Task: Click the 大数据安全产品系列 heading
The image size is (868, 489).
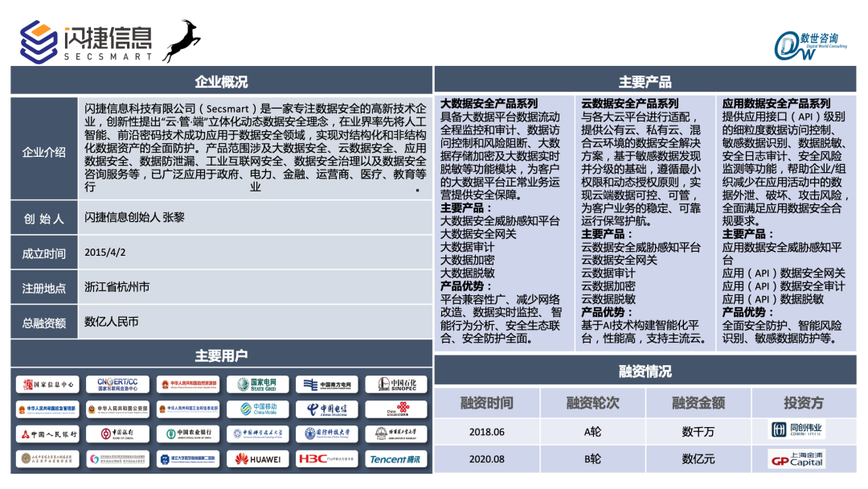Action: point(489,104)
